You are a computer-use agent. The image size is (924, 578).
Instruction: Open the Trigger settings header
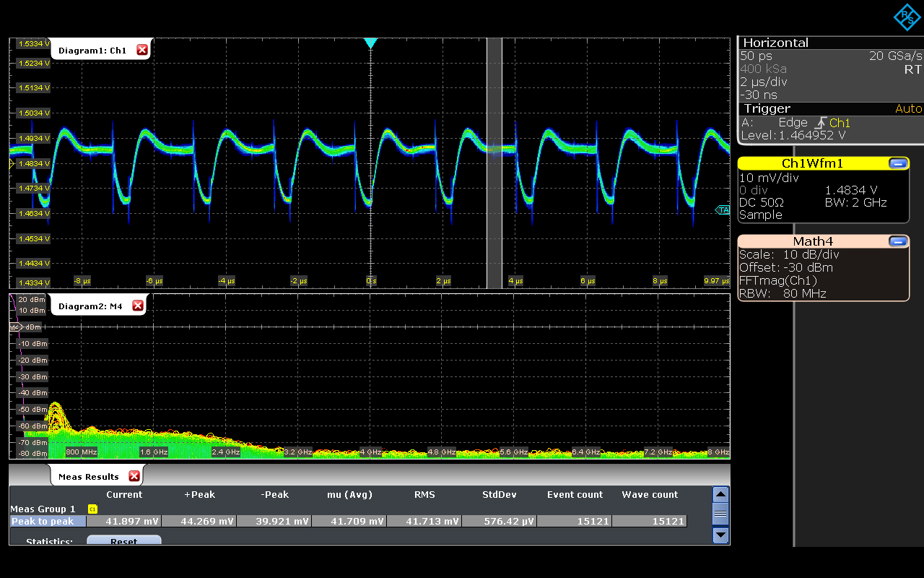(767, 108)
